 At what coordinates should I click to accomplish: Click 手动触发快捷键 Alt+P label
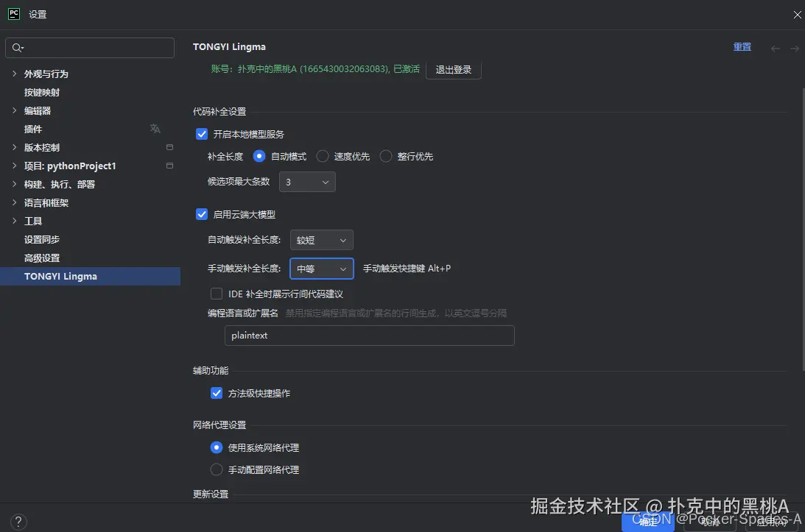407,269
